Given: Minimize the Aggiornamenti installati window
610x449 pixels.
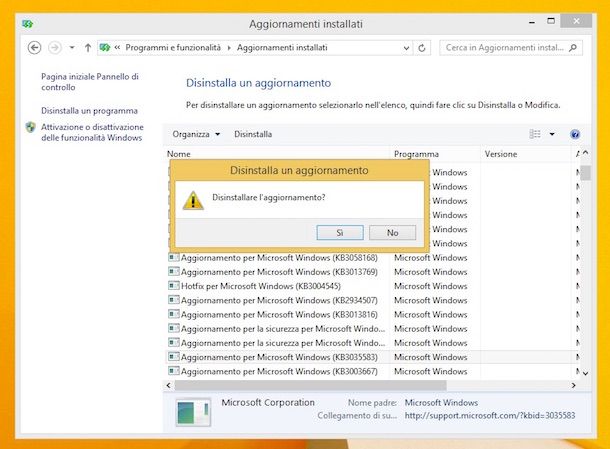Looking at the screenshot, I should pyautogui.click(x=532, y=22).
